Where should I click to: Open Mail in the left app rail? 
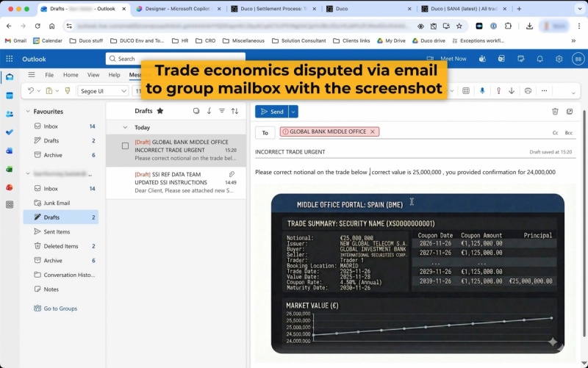pyautogui.click(x=10, y=77)
